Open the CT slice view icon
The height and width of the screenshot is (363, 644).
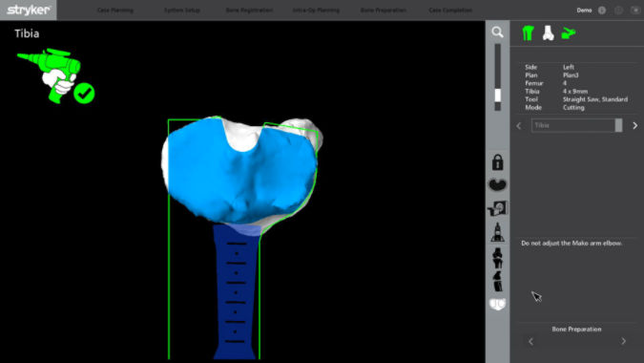click(497, 208)
